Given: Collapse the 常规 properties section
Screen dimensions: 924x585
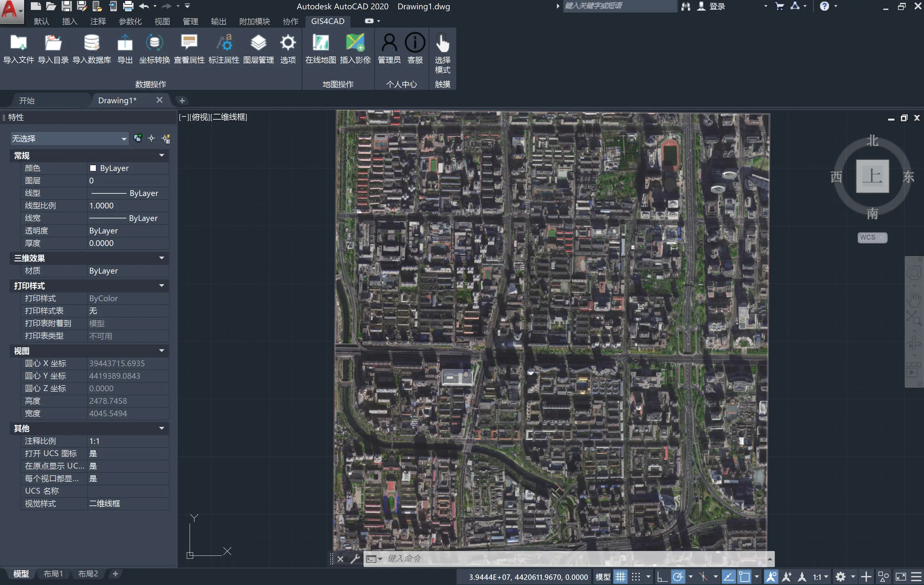Looking at the screenshot, I should (x=162, y=155).
